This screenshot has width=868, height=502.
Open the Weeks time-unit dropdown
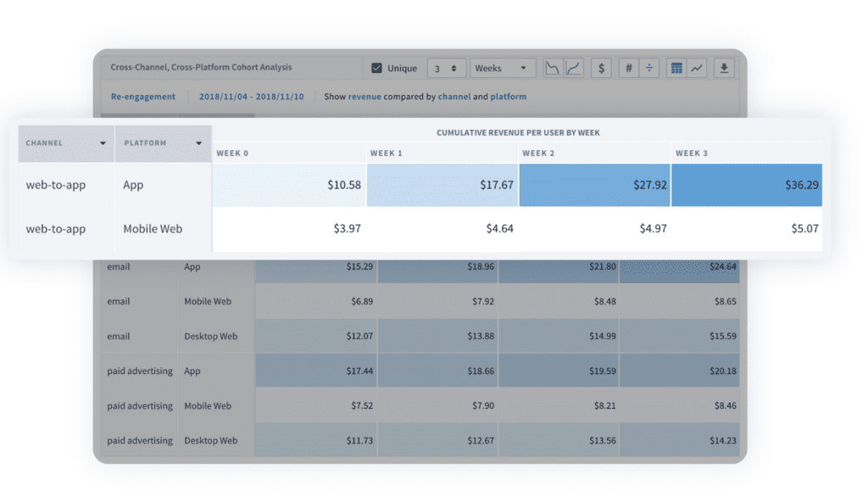[x=502, y=67]
